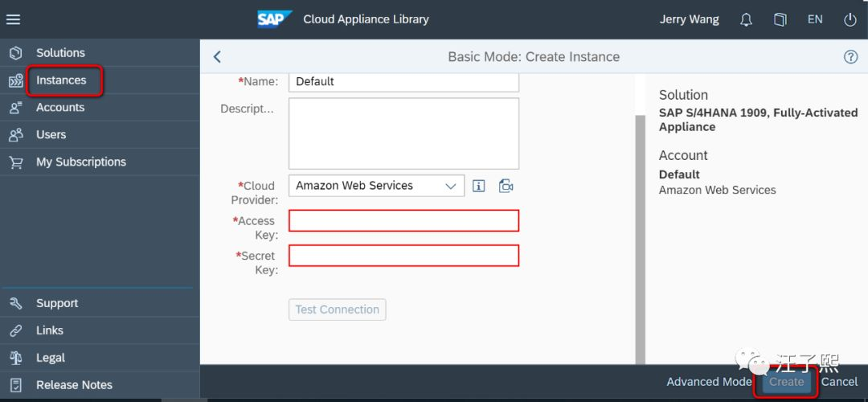Viewport: 868px width, 402px height.
Task: Click Cancel in the footer
Action: point(839,382)
